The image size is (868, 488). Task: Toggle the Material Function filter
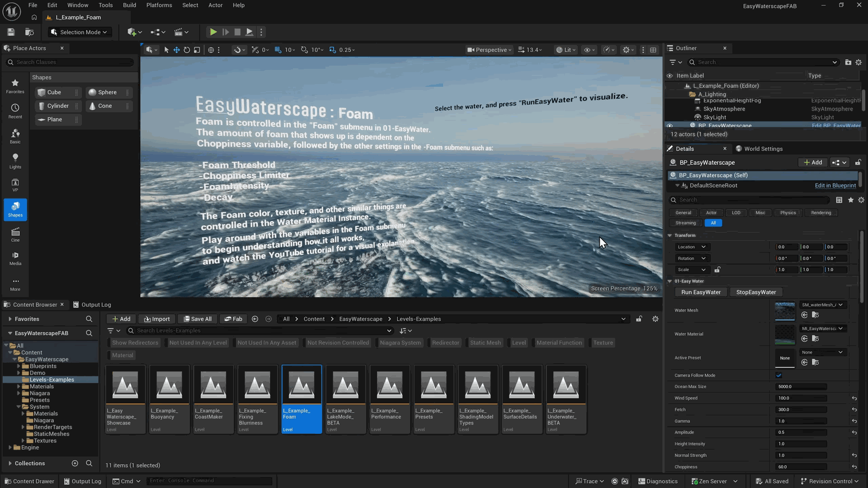[559, 343]
